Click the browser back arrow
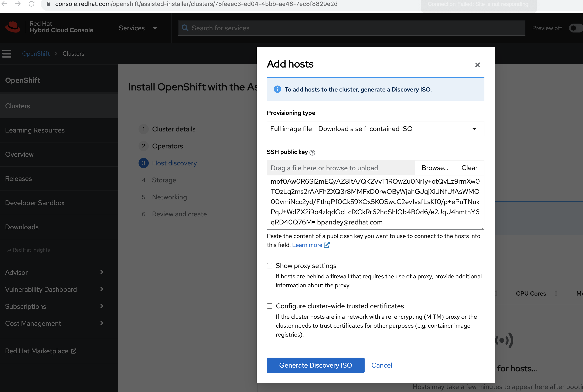Image resolution: width=583 pixels, height=392 pixels. point(4,4)
